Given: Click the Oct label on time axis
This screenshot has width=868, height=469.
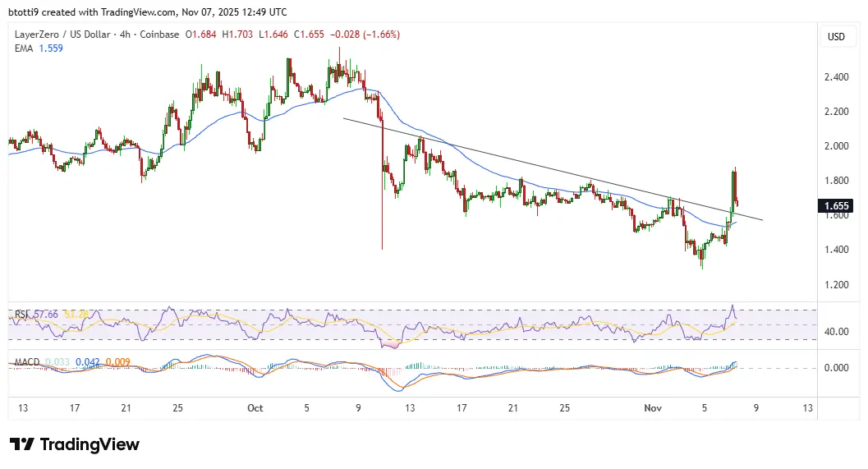Looking at the screenshot, I should (x=255, y=407).
